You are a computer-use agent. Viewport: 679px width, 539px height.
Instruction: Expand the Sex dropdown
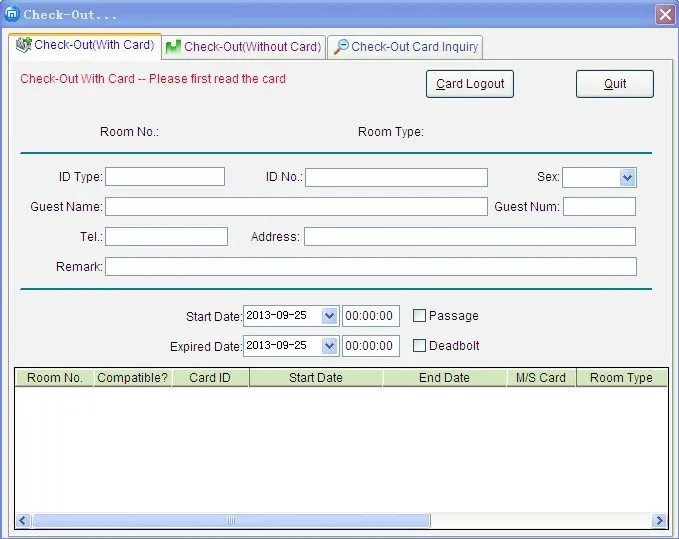tap(627, 178)
